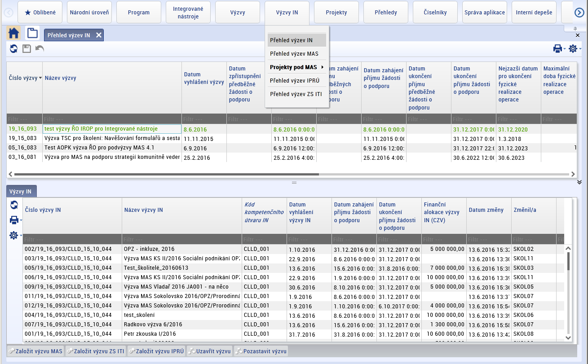Select Přehled výzev MAS menu entry

coord(297,54)
